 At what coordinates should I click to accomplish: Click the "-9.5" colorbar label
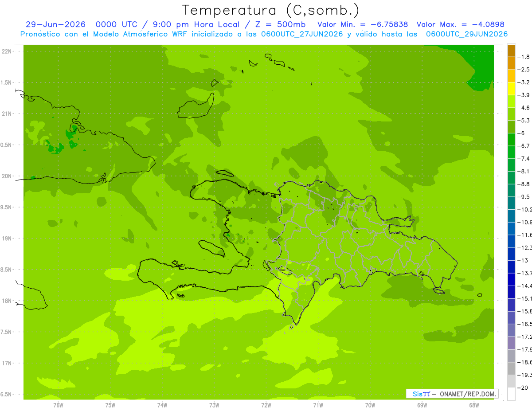(524, 196)
